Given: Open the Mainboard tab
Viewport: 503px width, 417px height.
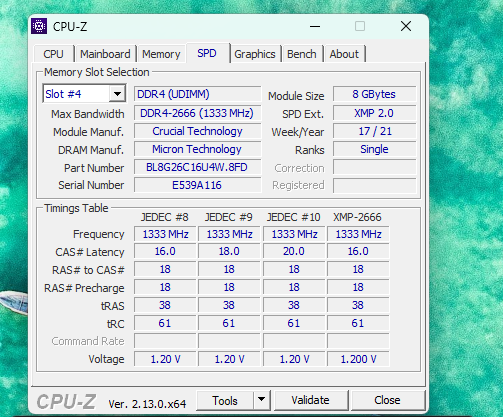Looking at the screenshot, I should (105, 54).
